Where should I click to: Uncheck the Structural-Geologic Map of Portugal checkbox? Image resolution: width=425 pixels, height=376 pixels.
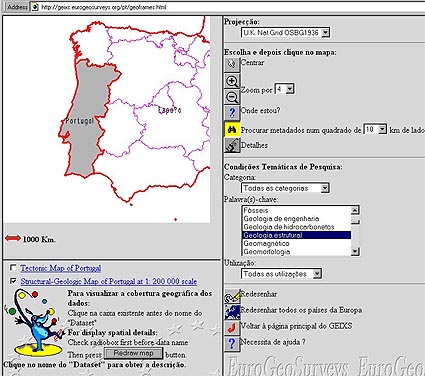point(13,281)
